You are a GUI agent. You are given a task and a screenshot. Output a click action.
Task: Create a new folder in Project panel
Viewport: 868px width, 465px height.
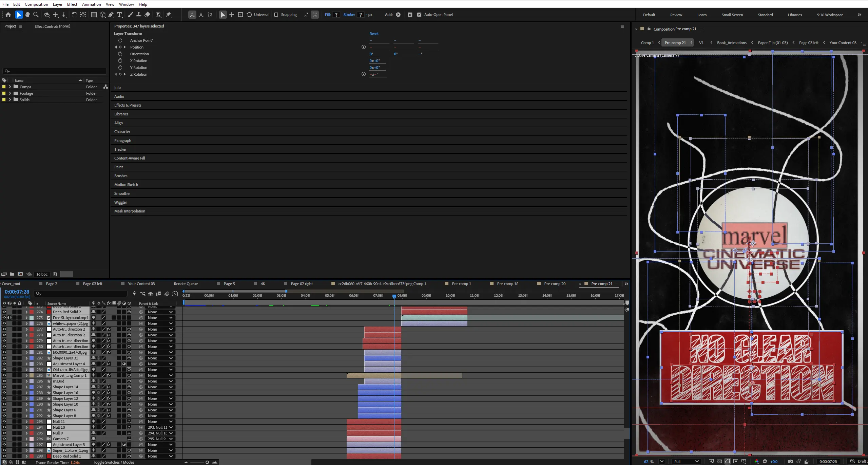click(x=12, y=274)
